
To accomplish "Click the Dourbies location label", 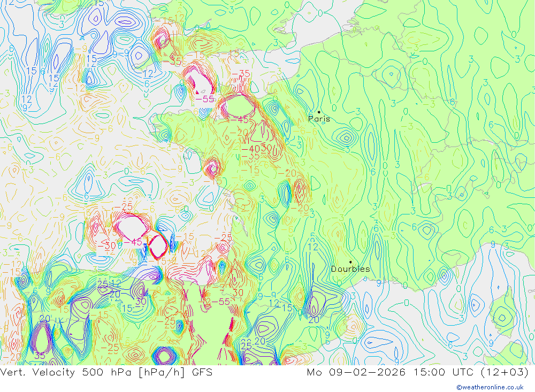I will coord(350,269).
